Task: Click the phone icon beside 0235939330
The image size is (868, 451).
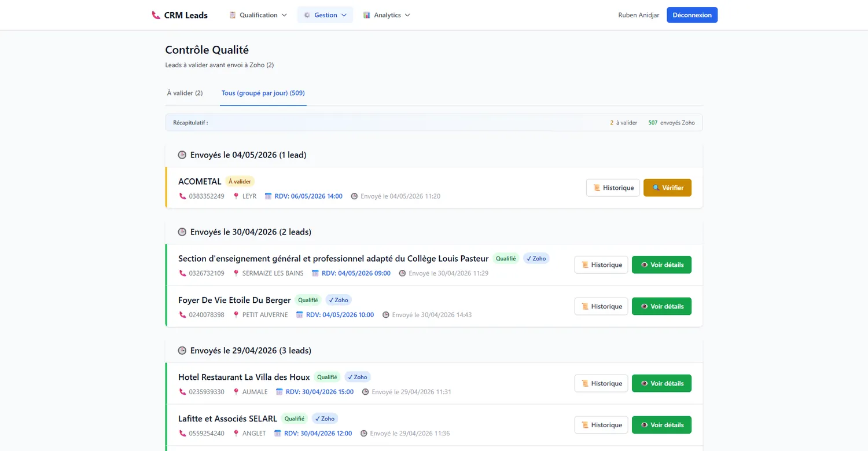Action: coord(183,392)
